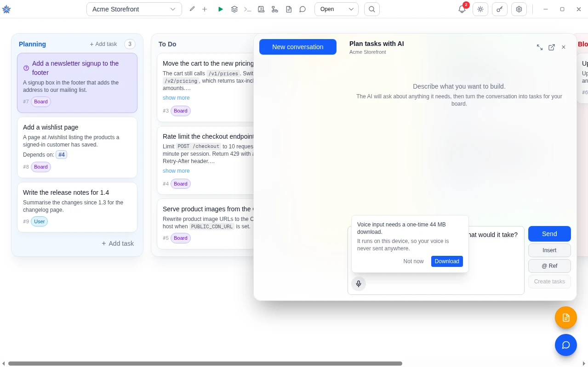Click Add task in Planning header
Screen dimensions: 588x367
pyautogui.click(x=103, y=44)
